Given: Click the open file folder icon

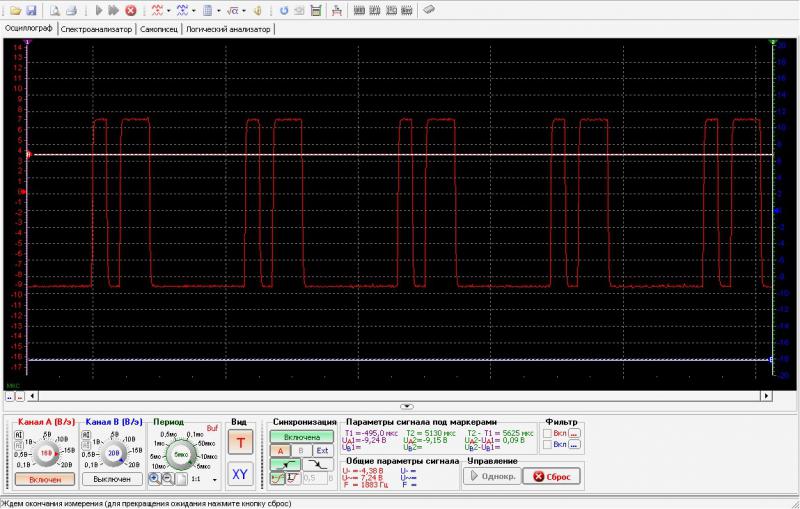Looking at the screenshot, I should point(15,10).
